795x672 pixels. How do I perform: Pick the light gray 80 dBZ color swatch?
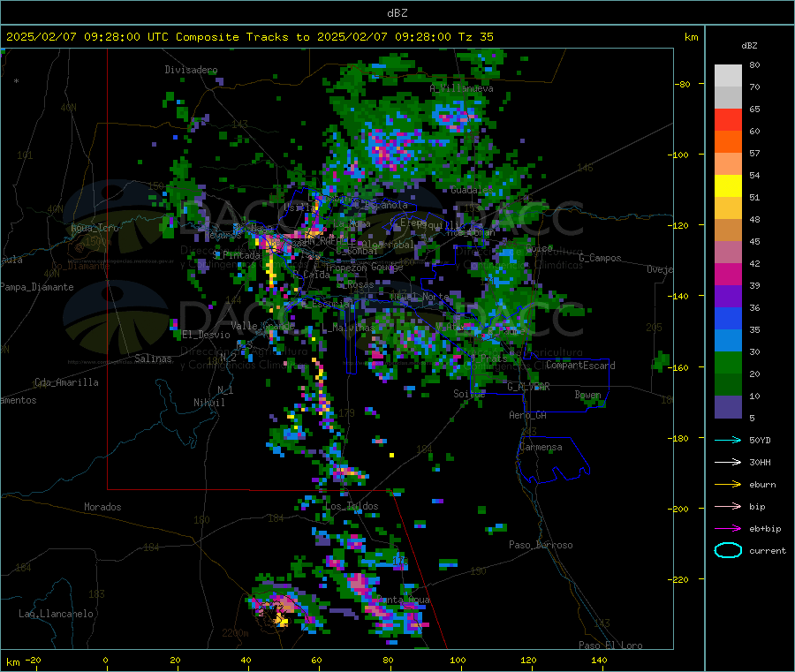click(728, 76)
